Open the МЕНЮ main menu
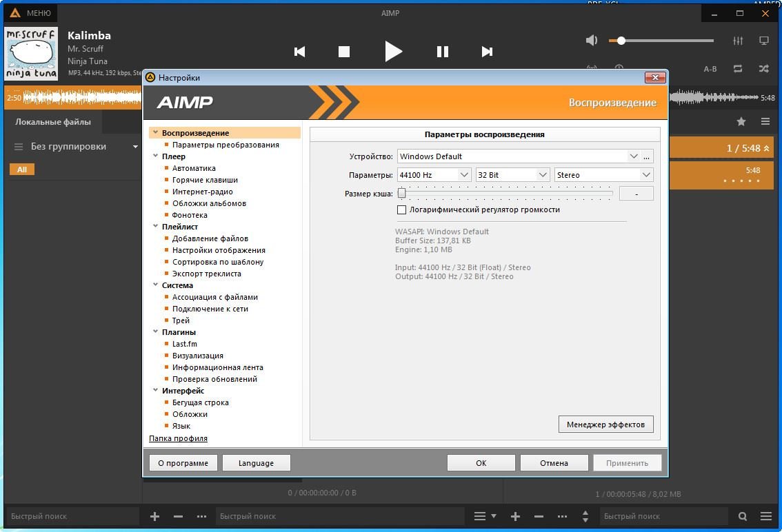 point(30,13)
